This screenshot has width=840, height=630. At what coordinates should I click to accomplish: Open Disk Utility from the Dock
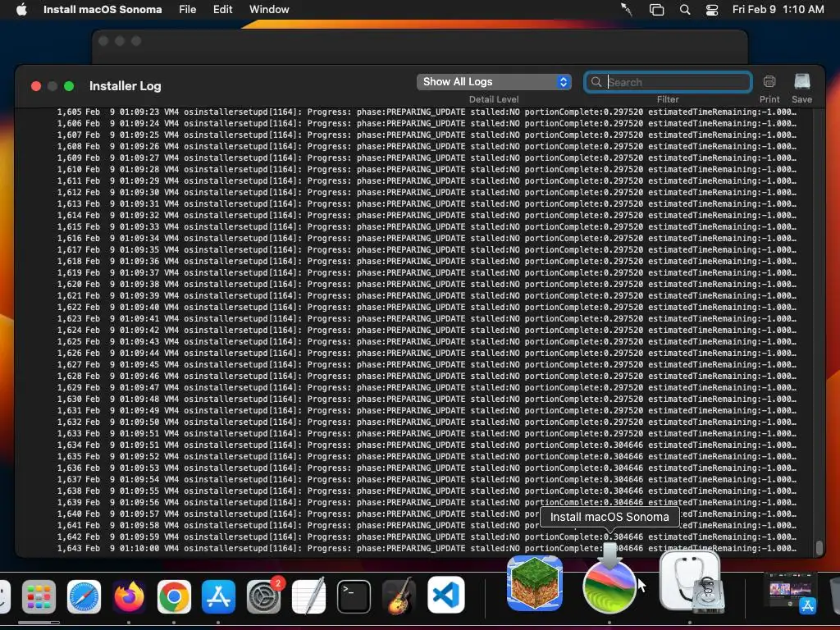pyautogui.click(x=690, y=582)
